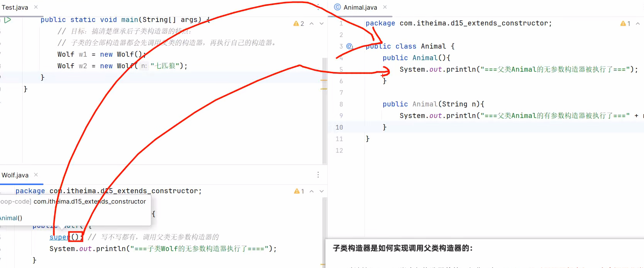Screen dimensions: 644x268
Task: Click Animal class gutter icon on line 3
Action: [349, 46]
